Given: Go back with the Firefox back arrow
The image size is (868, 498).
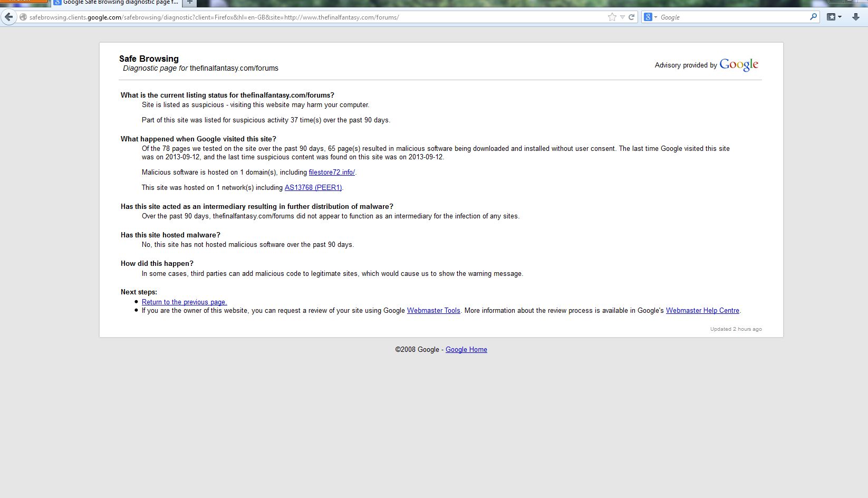Looking at the screenshot, I should click(x=8, y=17).
